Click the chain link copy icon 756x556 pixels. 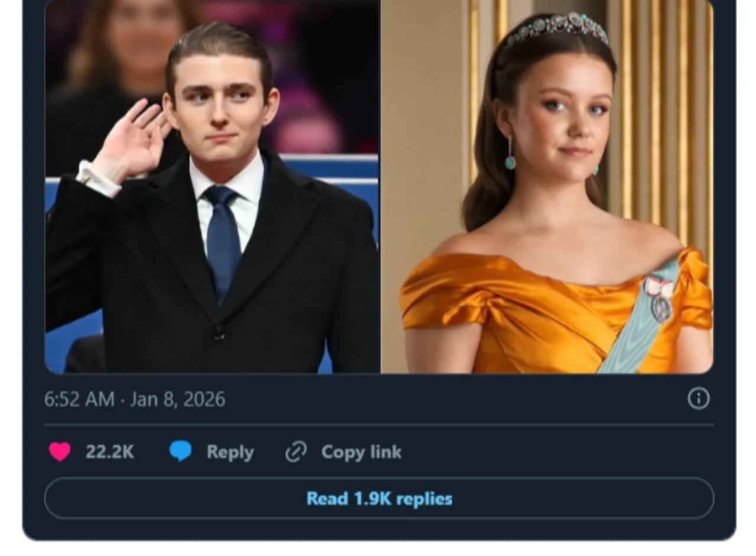[296, 452]
